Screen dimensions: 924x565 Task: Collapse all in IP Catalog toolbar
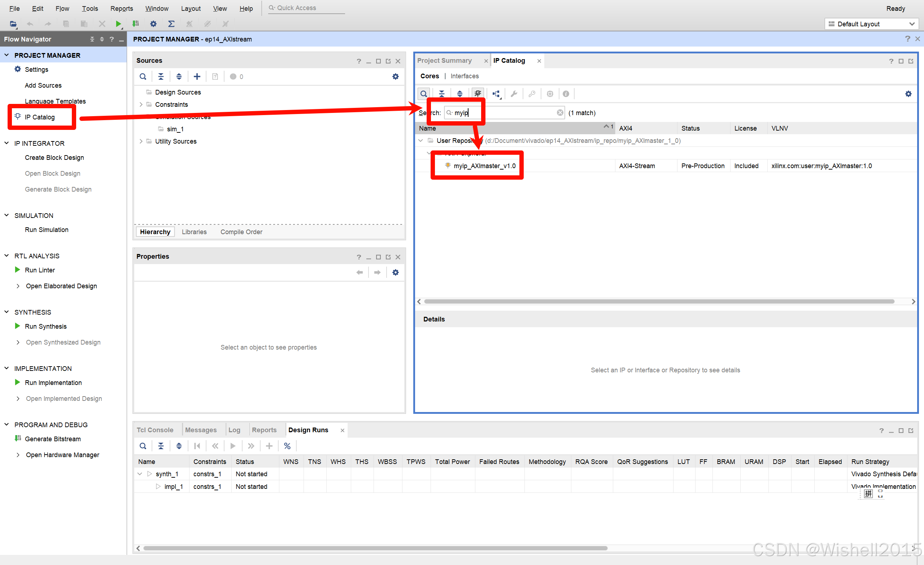[441, 94]
